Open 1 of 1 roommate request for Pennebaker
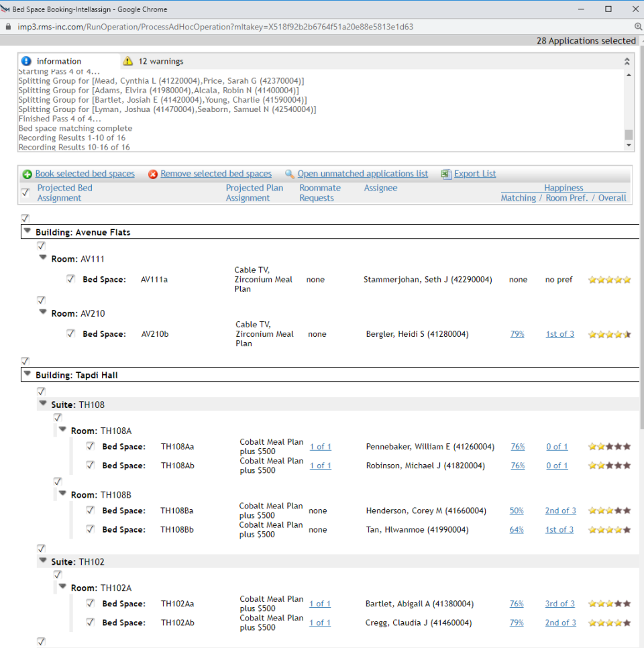 [321, 447]
